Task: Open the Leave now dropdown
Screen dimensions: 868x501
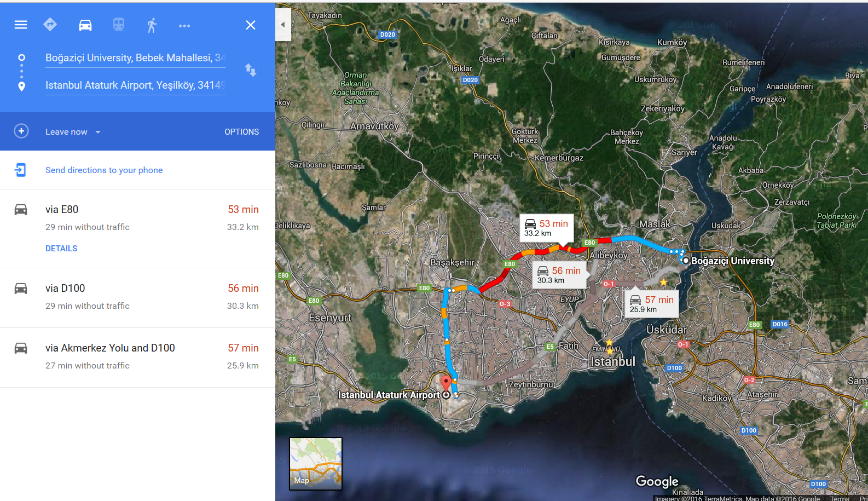Action: (73, 132)
